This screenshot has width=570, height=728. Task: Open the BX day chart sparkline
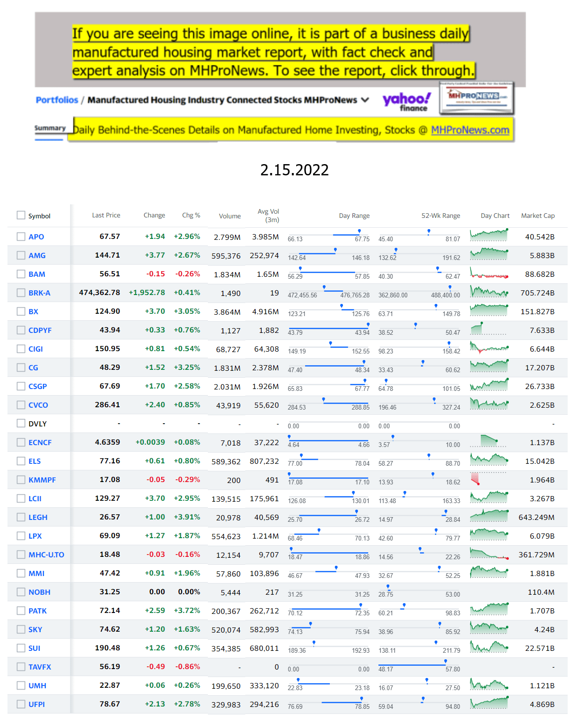[x=489, y=310]
